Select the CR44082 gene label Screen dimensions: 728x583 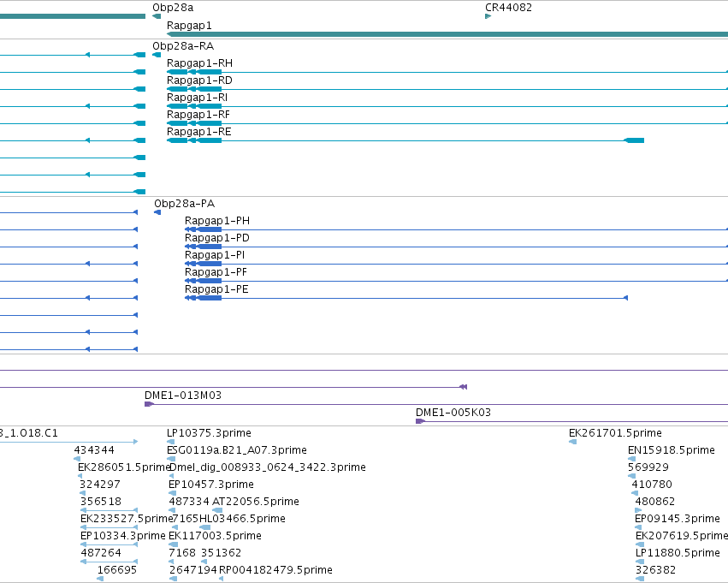coord(508,8)
